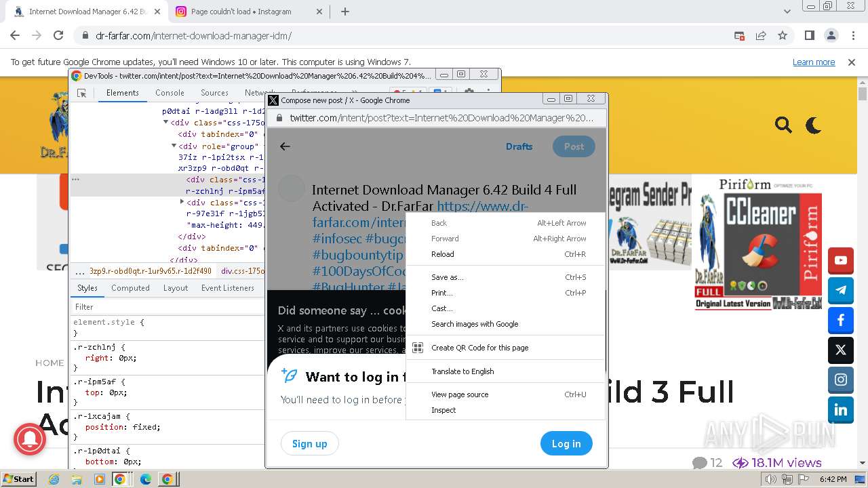Click the position: fixed declaration in Styles
Image resolution: width=868 pixels, height=488 pixels.
(x=123, y=427)
